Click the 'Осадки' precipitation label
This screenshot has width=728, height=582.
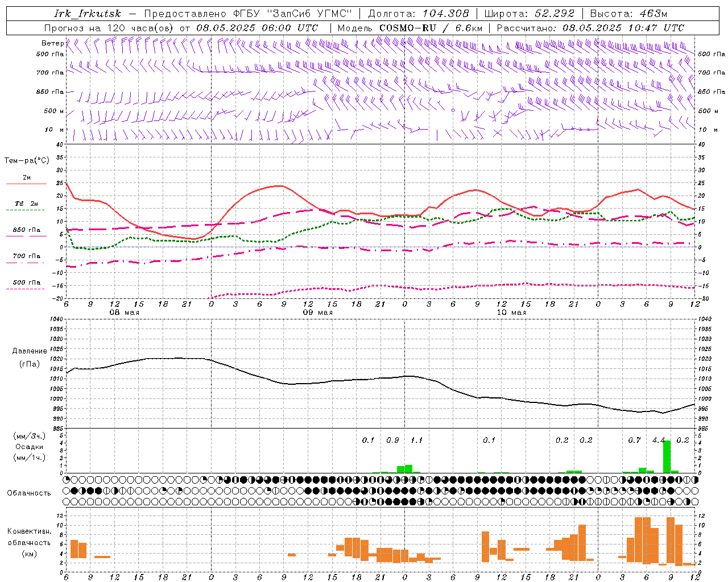coord(30,447)
